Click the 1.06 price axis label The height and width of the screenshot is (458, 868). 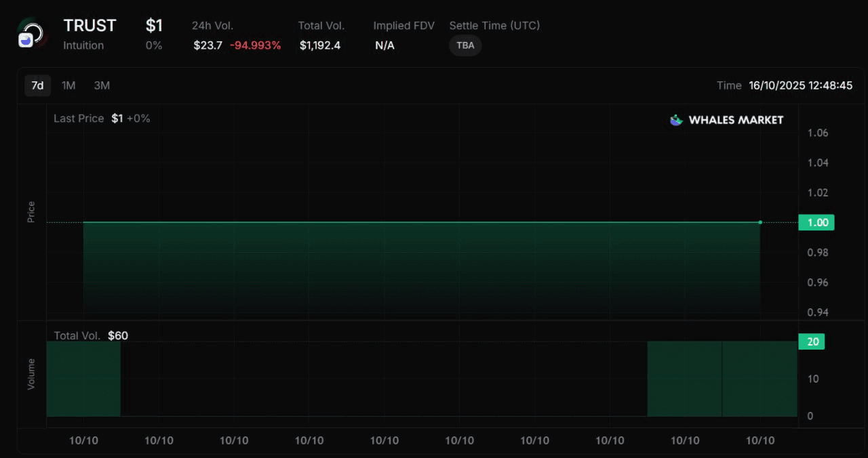tap(817, 133)
